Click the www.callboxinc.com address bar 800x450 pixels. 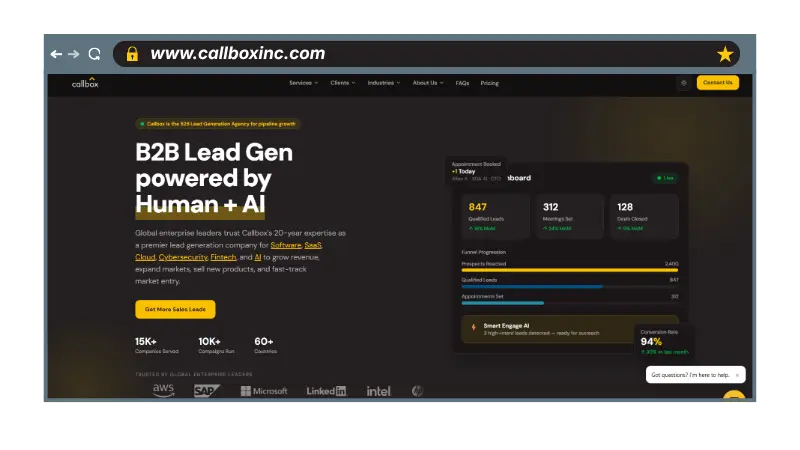(427, 54)
